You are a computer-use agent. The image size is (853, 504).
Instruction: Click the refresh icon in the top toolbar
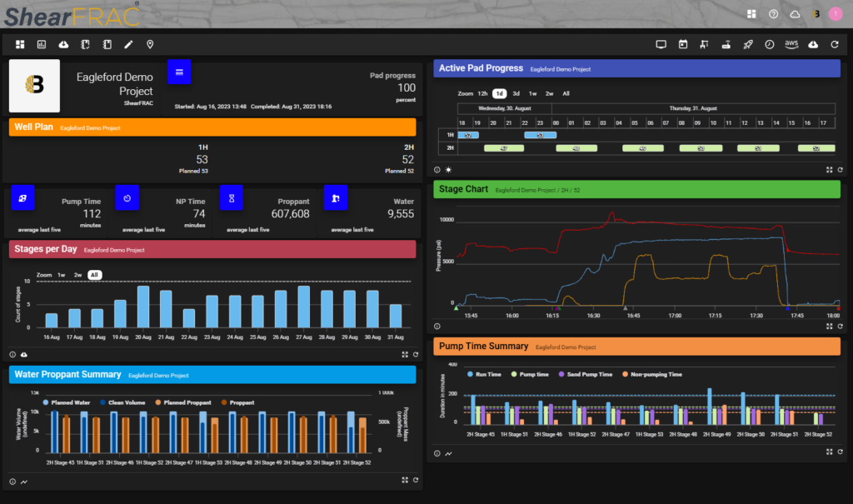[x=834, y=44]
